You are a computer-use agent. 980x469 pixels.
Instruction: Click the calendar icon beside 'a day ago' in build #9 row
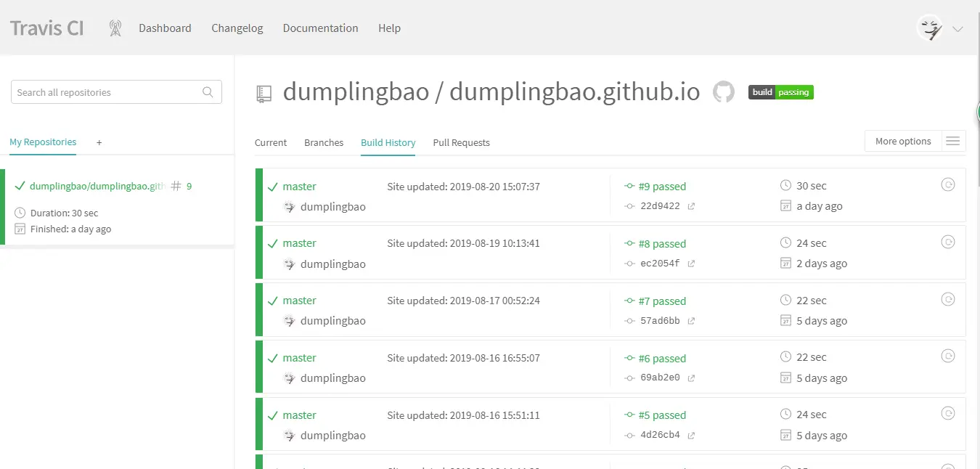(x=785, y=206)
